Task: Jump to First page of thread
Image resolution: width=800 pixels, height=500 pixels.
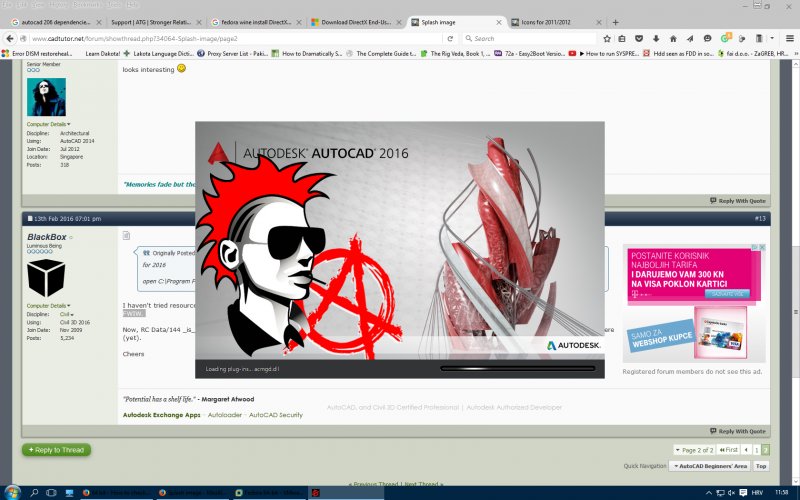Action: (x=729, y=450)
